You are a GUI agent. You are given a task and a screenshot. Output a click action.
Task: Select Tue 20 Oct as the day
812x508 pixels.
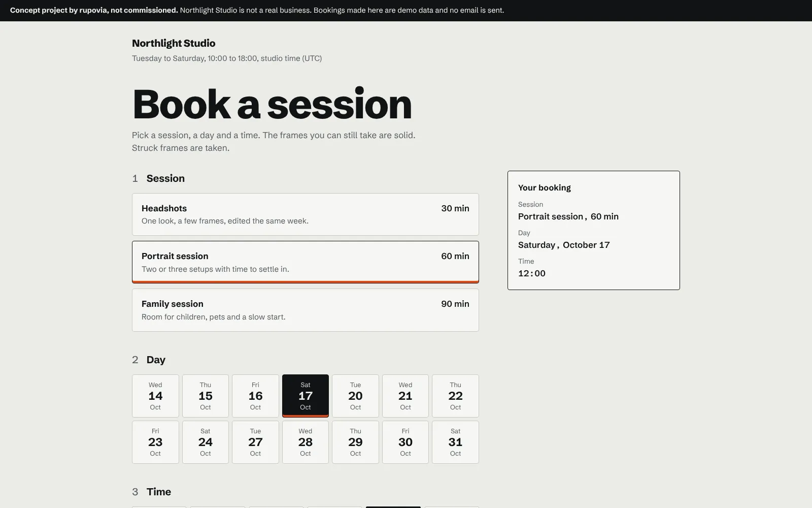click(355, 396)
